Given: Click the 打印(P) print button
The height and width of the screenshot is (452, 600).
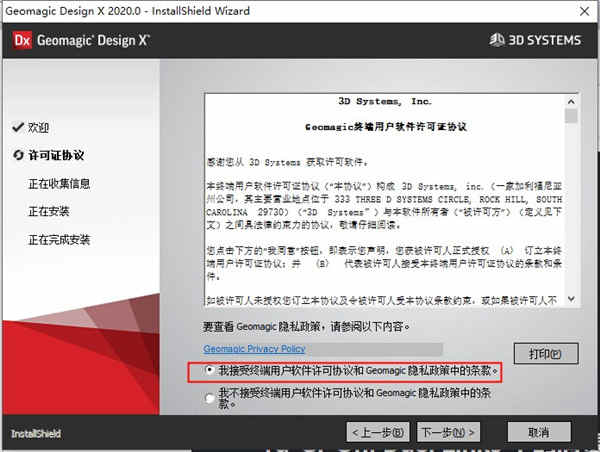Looking at the screenshot, I should pos(546,354).
